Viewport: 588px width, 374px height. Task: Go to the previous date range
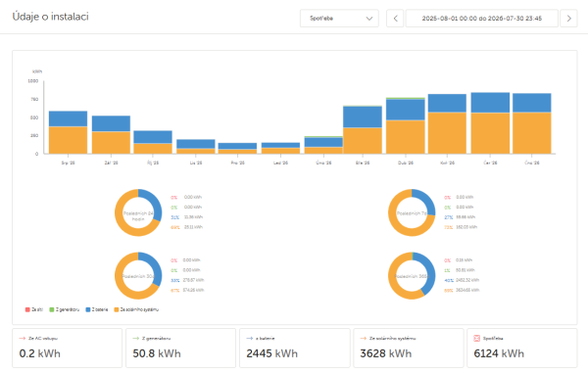(395, 19)
